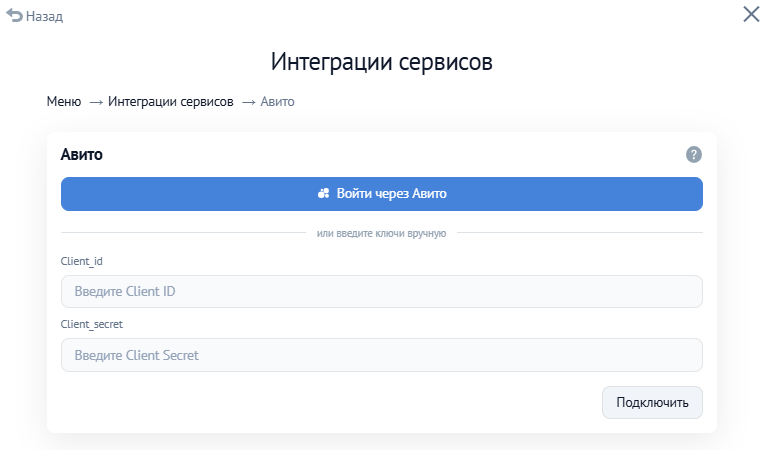Viewport: 765px width, 450px height.
Task: Click the Client_id label
Action: tap(81, 261)
